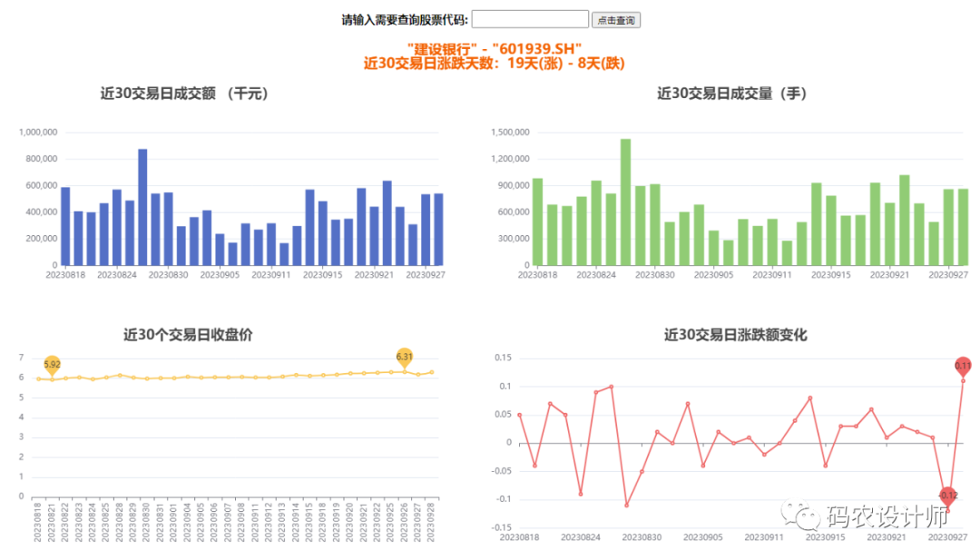Click the 近30交易日涨跌额变化 chart title
Image resolution: width=980 pixels, height=560 pixels.
pyautogui.click(x=735, y=335)
